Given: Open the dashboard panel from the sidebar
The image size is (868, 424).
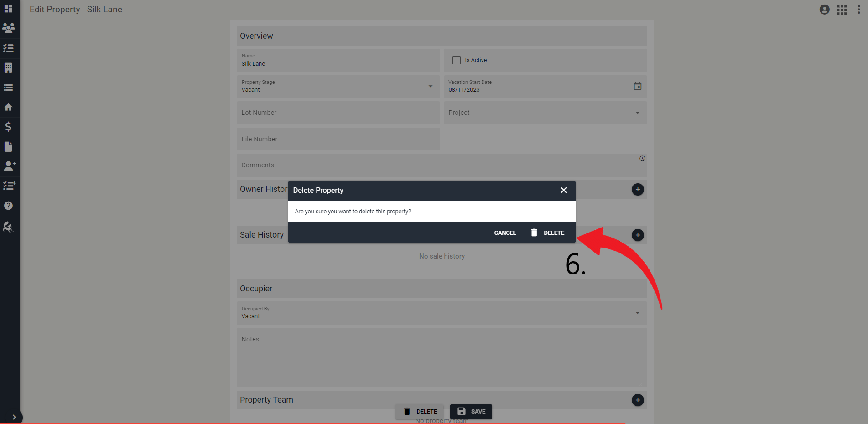Looking at the screenshot, I should [x=9, y=9].
